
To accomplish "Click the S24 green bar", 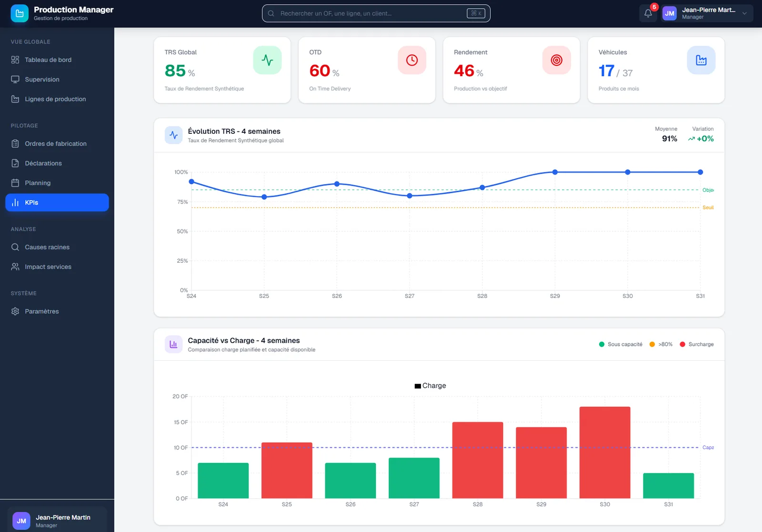I will (x=223, y=481).
